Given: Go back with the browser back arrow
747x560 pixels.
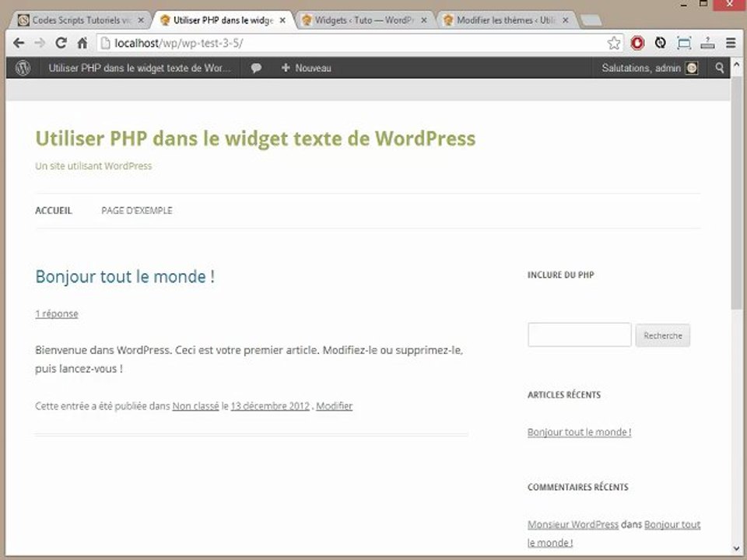Looking at the screenshot, I should click(19, 44).
